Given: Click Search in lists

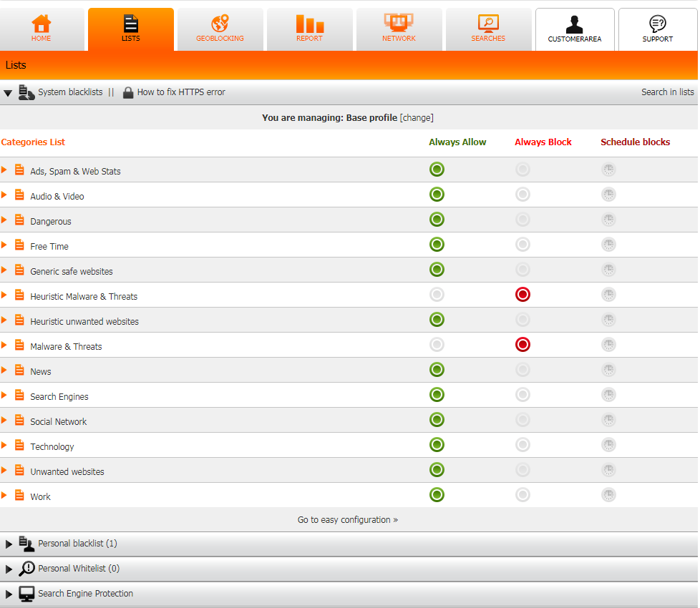Looking at the screenshot, I should tap(667, 92).
